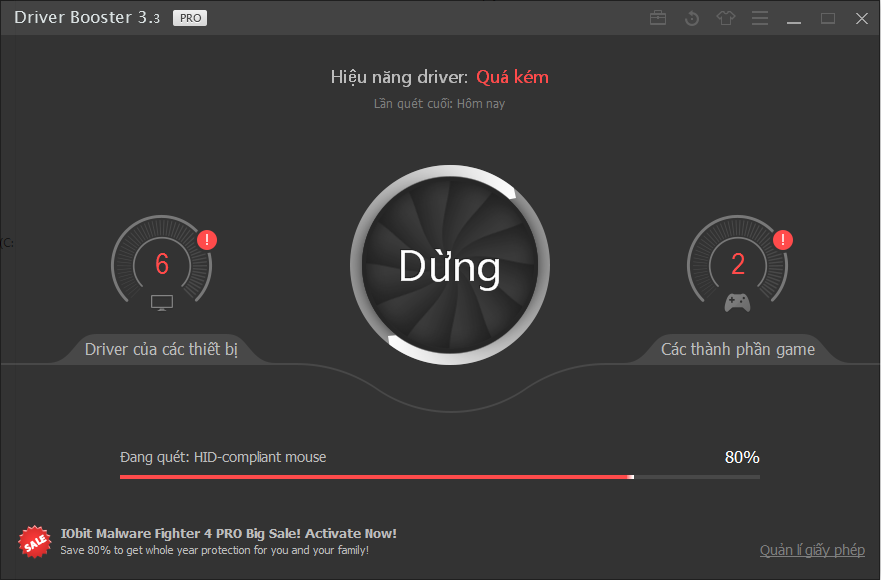Open the skin shirt icon

[x=725, y=18]
